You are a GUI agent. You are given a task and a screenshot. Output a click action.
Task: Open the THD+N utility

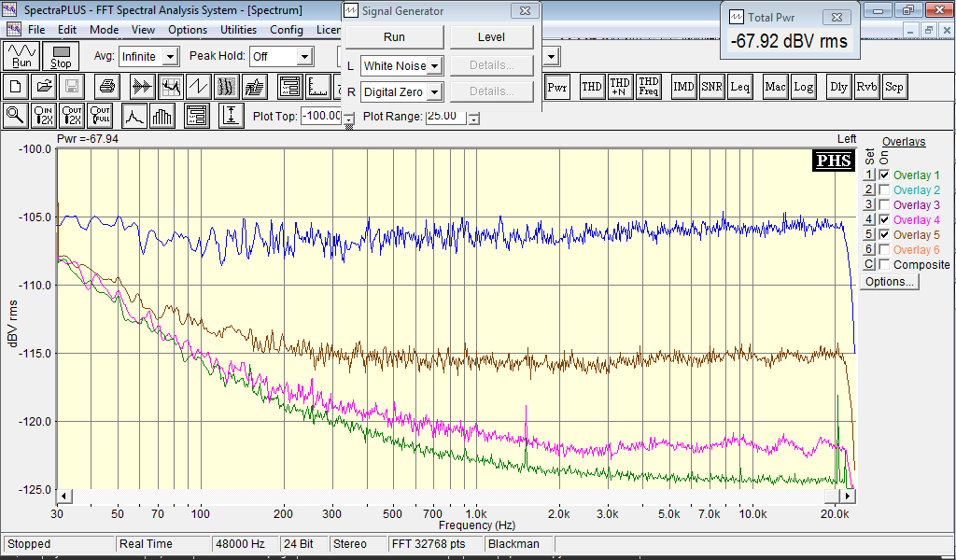(620, 87)
